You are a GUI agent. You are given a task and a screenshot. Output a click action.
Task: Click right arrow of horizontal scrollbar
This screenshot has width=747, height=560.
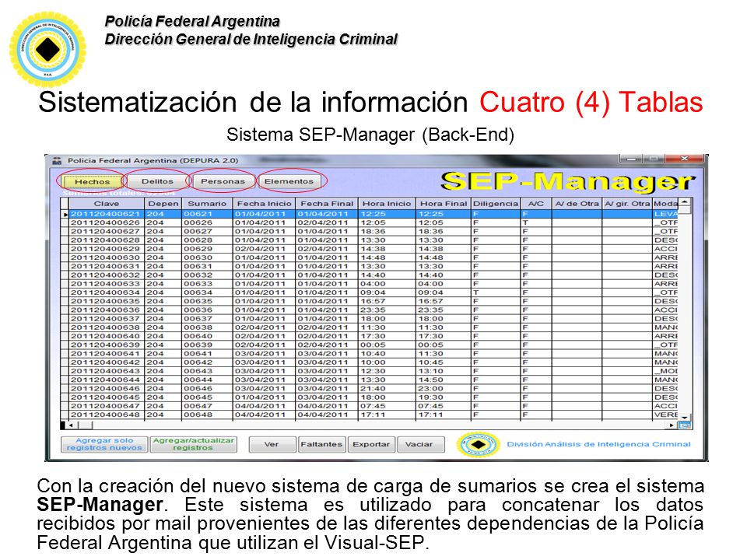(x=672, y=425)
